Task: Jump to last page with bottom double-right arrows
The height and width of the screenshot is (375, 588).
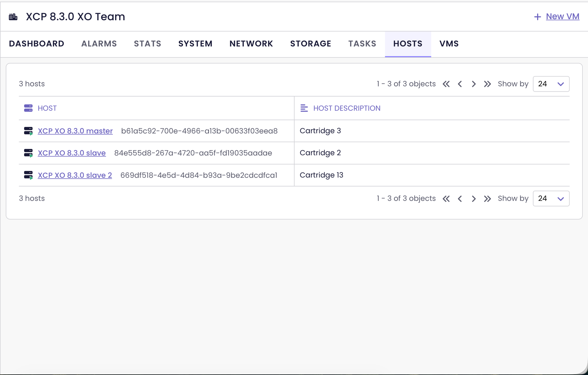Action: tap(487, 199)
